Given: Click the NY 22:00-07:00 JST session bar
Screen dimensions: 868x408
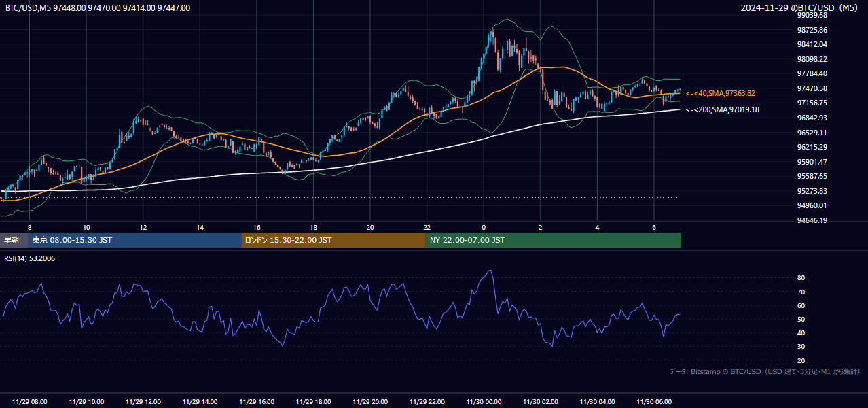Looking at the screenshot, I should [x=554, y=240].
